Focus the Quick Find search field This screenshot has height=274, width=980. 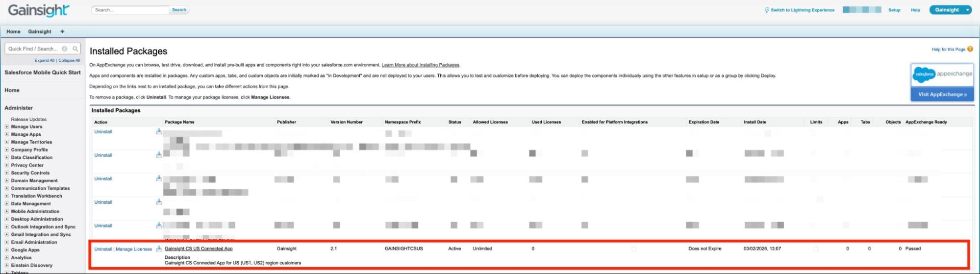click(x=43, y=49)
